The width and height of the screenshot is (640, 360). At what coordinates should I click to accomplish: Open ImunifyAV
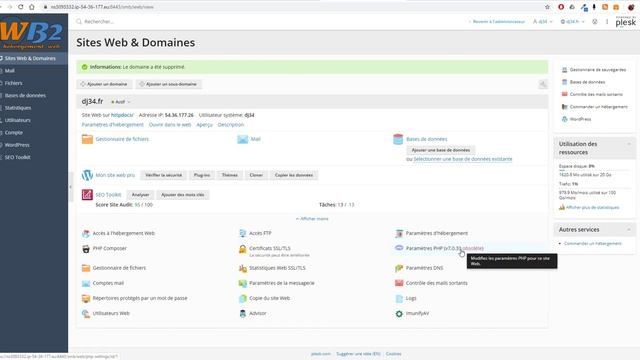[417, 313]
